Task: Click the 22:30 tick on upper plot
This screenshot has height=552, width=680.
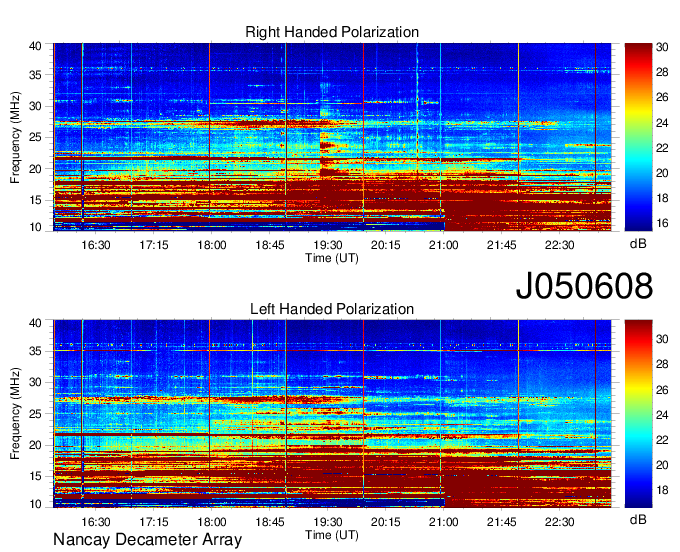Action: pos(559,245)
